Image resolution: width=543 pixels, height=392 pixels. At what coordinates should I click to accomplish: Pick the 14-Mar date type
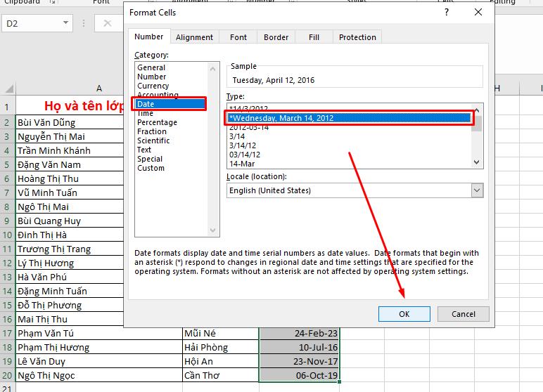tap(243, 164)
